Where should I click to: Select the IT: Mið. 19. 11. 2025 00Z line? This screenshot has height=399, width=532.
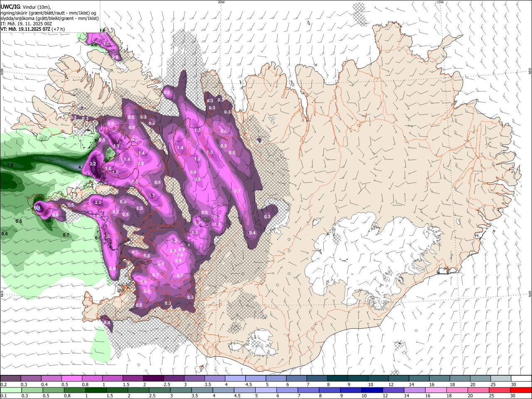(x=26, y=24)
